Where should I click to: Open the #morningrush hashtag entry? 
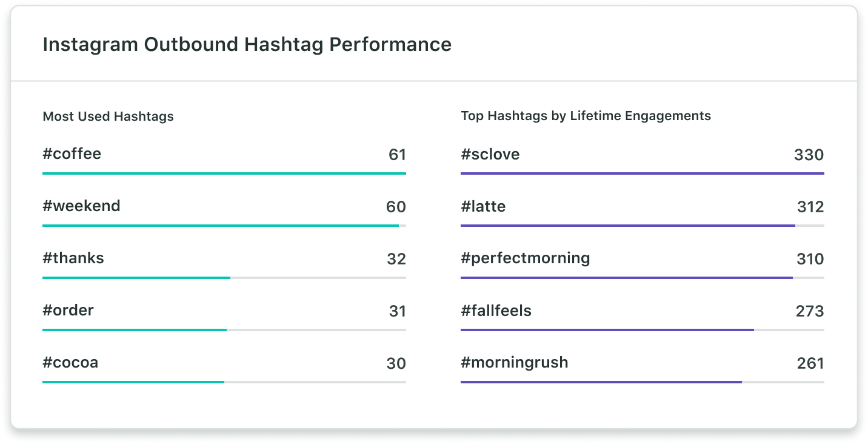point(514,363)
